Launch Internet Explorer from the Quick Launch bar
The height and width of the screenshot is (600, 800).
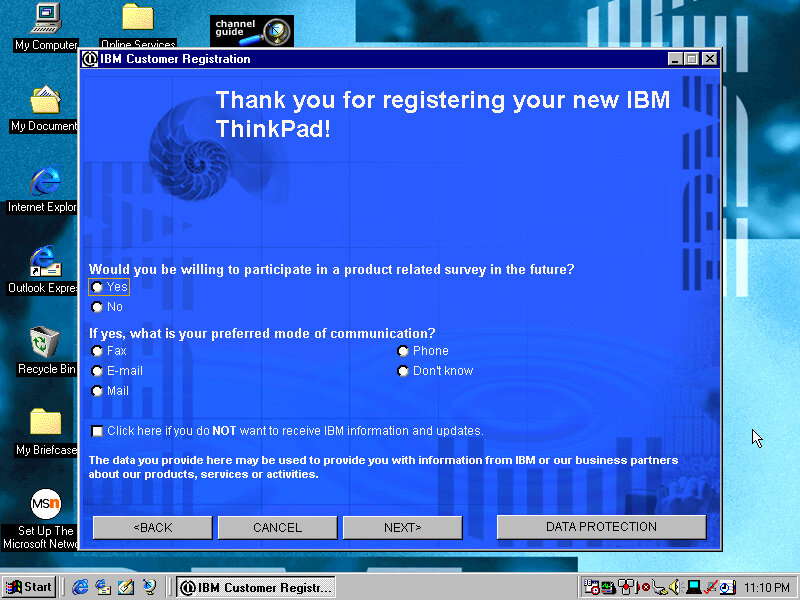click(79, 587)
